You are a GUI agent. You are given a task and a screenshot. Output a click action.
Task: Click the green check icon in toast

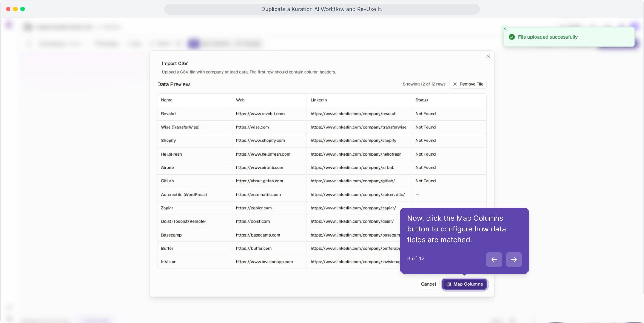tap(512, 37)
